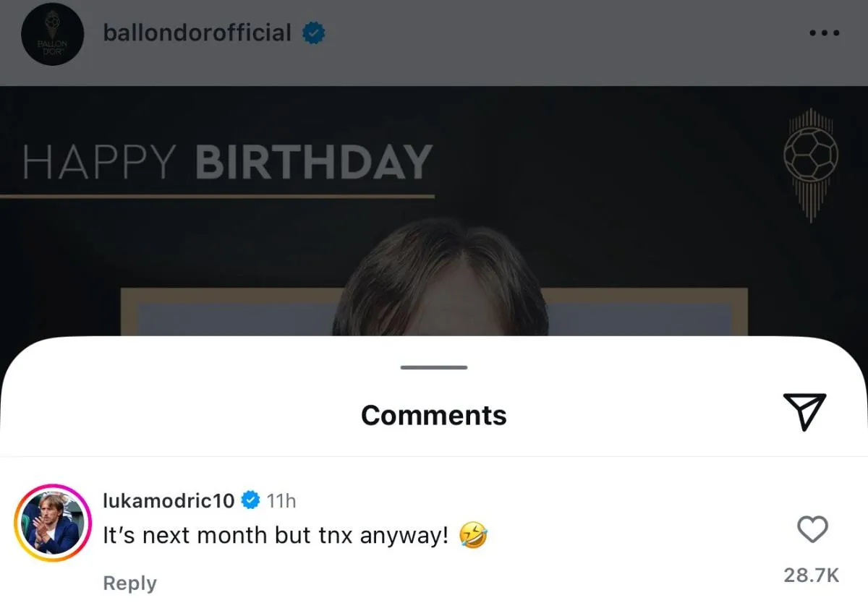Like Modric's comment with heart icon
The image size is (868, 603).
(812, 530)
